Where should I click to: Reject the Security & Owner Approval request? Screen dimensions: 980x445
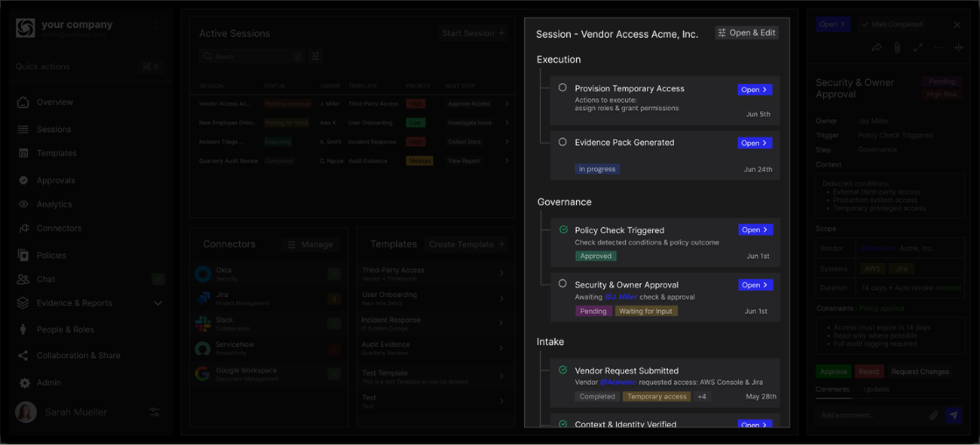869,371
